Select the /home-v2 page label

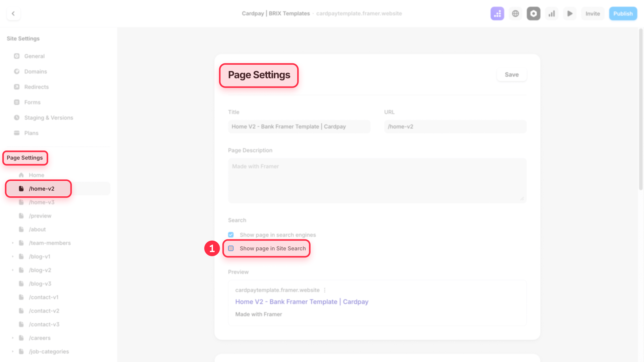42,189
